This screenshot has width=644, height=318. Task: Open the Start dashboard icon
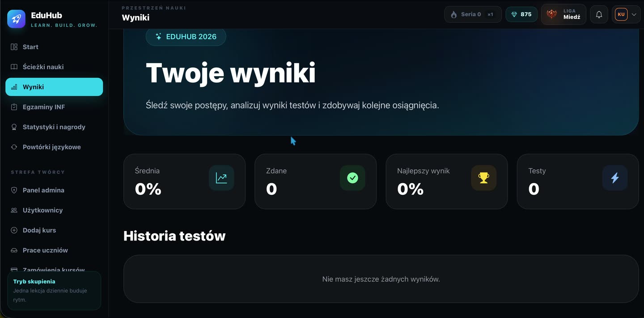14,47
